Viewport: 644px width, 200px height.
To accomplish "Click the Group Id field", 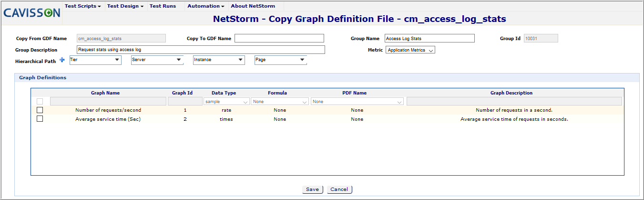I will tap(541, 38).
